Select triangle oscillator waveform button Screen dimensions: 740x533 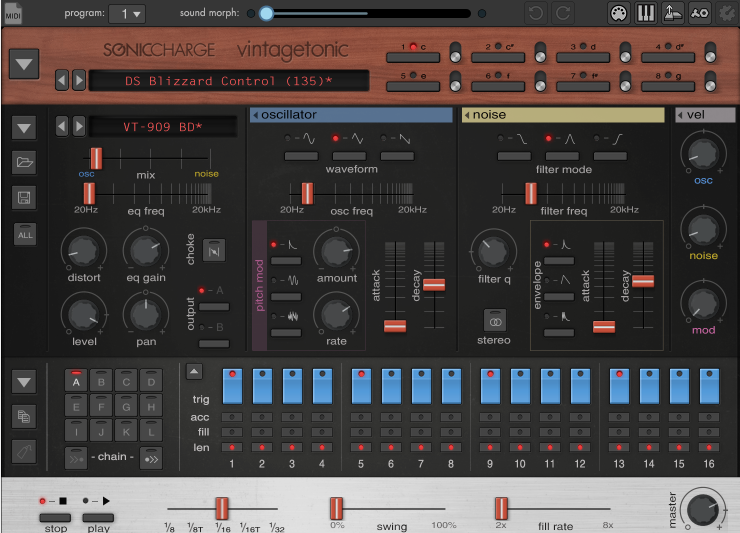[x=349, y=156]
